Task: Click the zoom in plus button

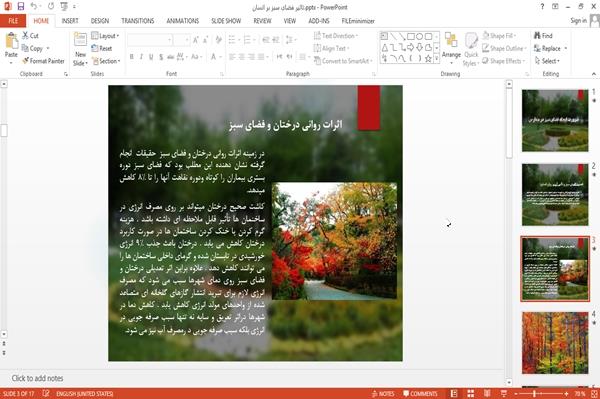Action: coord(566,394)
